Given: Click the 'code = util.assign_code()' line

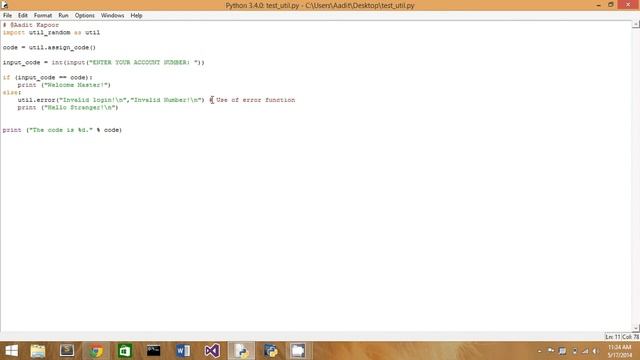Looking at the screenshot, I should [x=49, y=47].
